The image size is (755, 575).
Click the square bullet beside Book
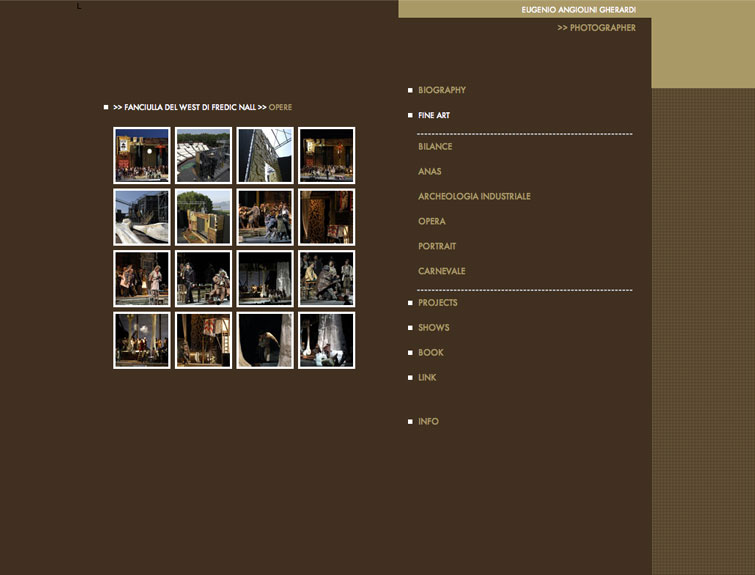click(410, 353)
